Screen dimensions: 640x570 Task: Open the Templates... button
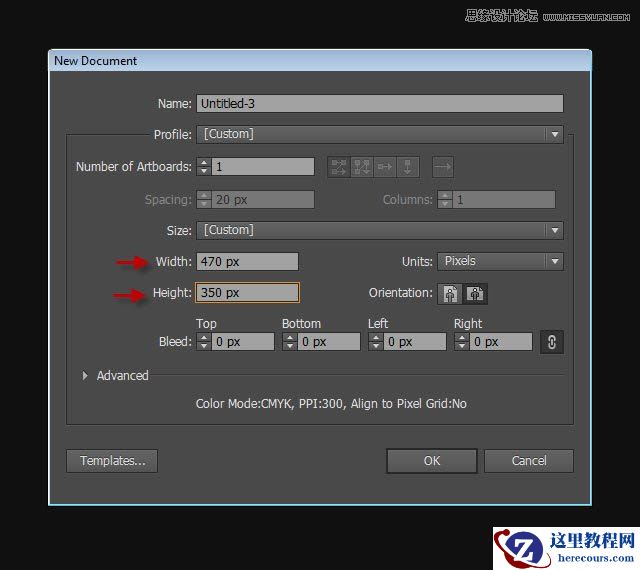112,461
